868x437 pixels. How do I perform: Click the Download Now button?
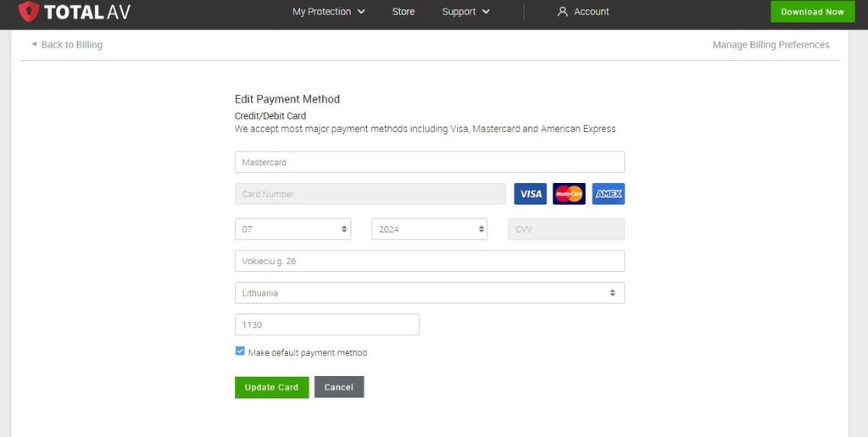point(813,12)
